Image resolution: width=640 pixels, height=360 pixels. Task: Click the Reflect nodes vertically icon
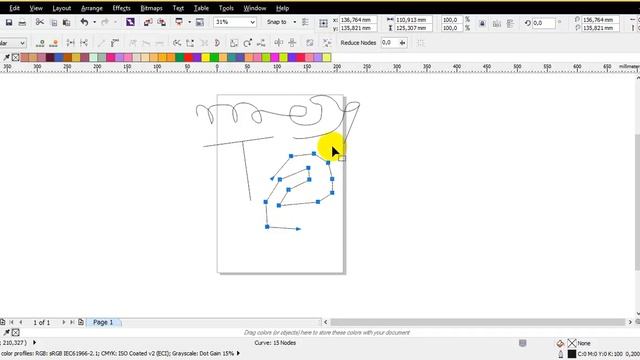(x=292, y=42)
